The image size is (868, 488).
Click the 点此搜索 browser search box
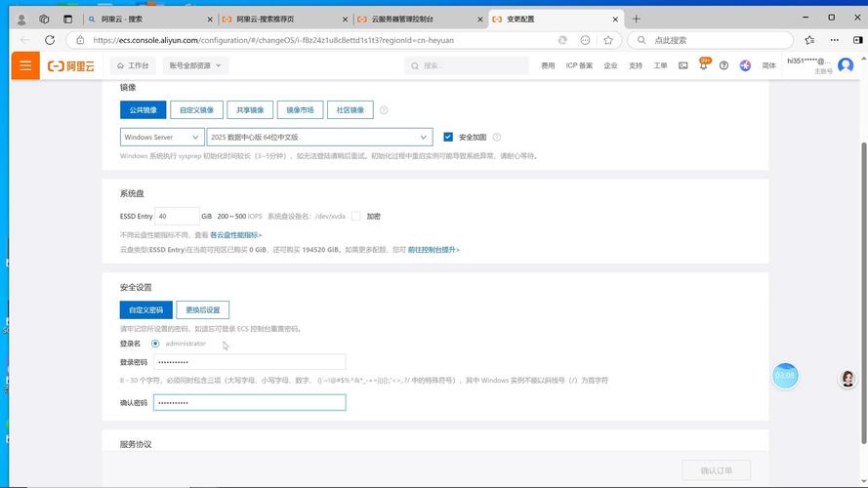(712, 40)
